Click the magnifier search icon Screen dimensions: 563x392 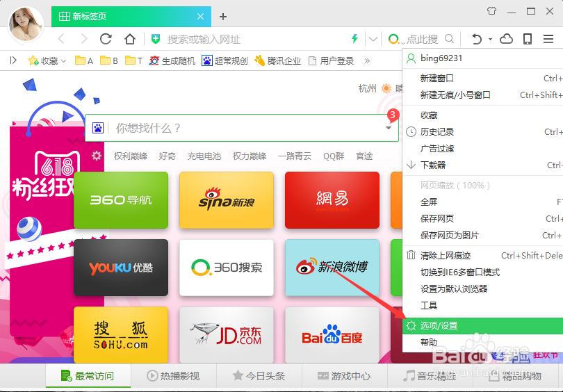click(449, 38)
